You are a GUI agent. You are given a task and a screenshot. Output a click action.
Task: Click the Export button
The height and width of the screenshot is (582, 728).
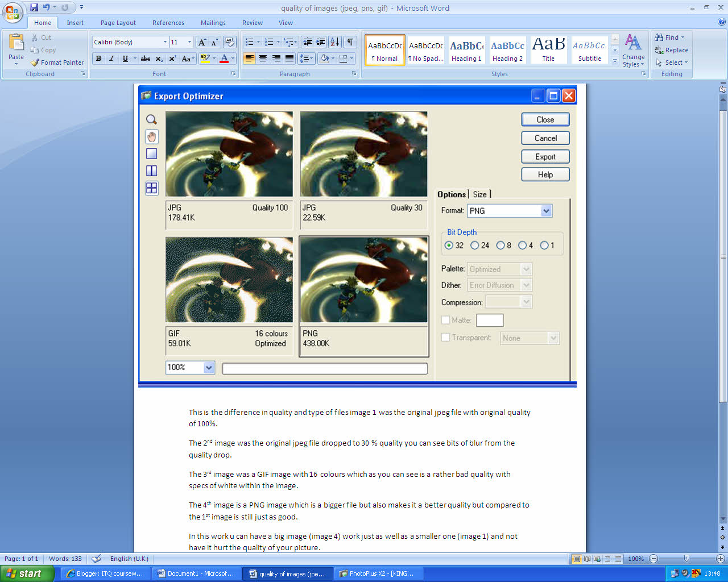coord(545,156)
